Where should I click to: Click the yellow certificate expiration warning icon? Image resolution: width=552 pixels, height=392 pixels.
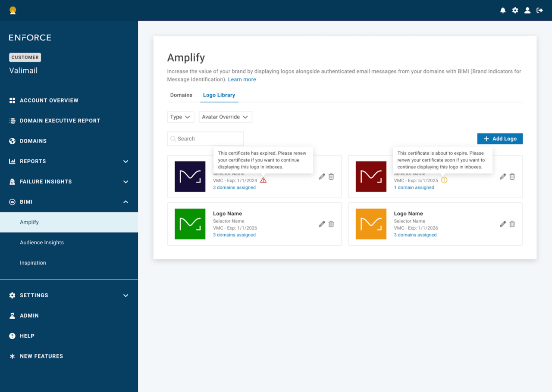[444, 180]
